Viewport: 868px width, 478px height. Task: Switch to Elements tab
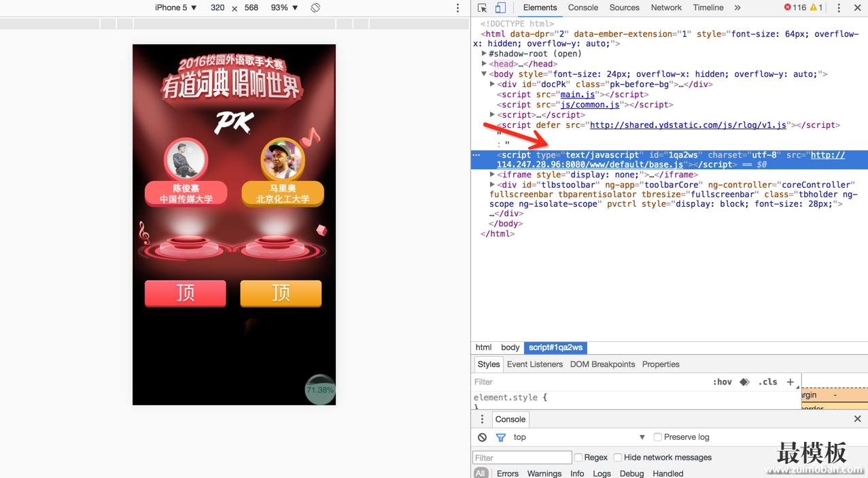[540, 7]
